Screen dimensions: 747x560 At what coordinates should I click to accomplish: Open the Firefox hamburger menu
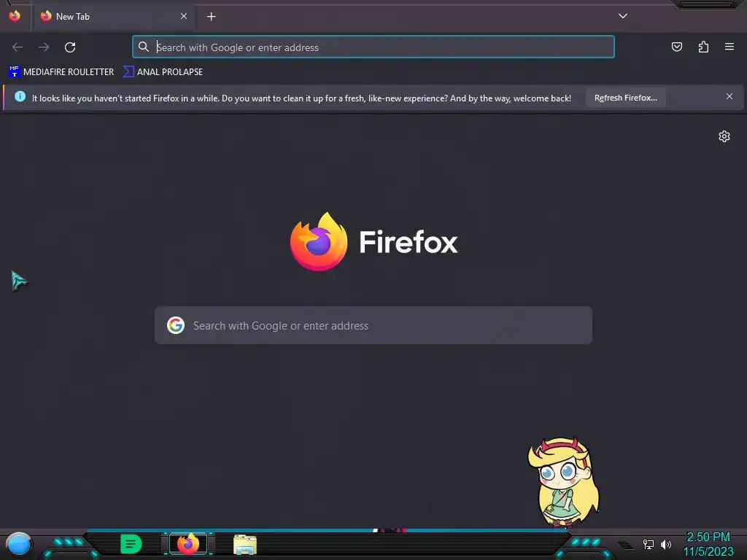[729, 47]
